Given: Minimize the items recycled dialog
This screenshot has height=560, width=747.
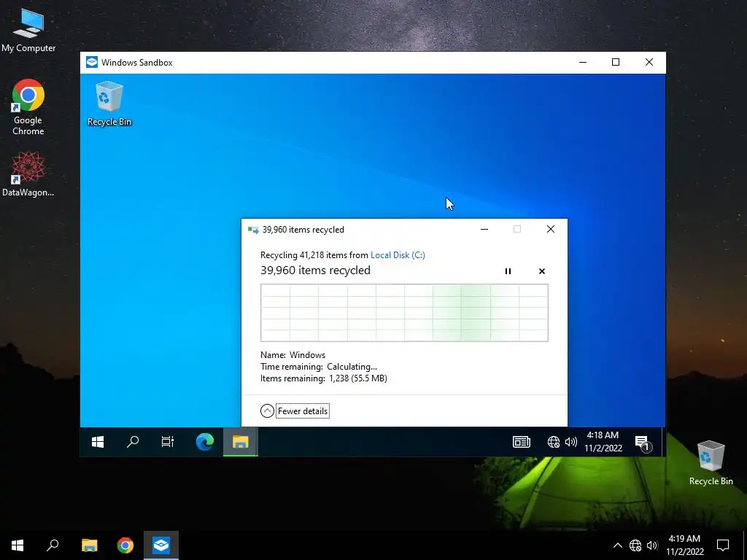Looking at the screenshot, I should click(484, 229).
